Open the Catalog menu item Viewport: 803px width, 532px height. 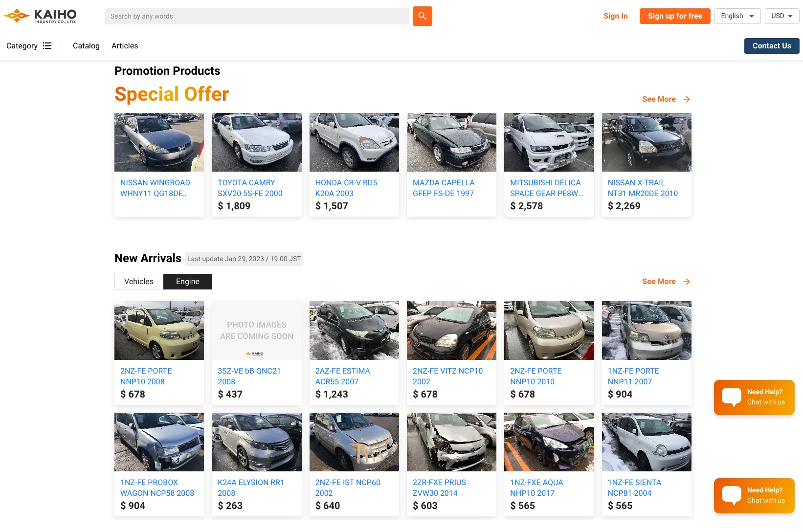[x=86, y=45]
